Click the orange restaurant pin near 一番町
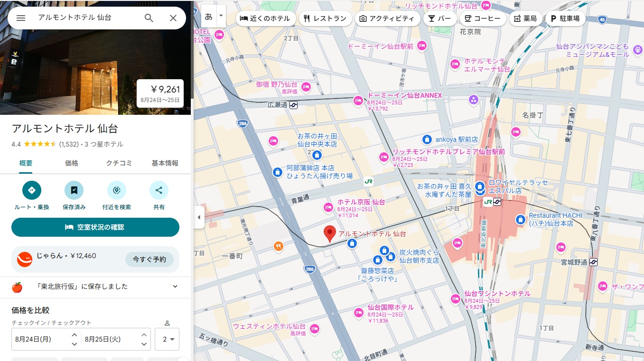This screenshot has height=361, width=644. point(279,246)
